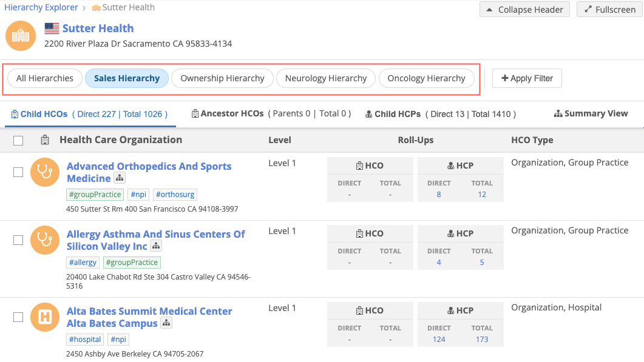This screenshot has height=362, width=644.
Task: Click hierarchy icon beside Alta Bates Campus
Action: 166,323
